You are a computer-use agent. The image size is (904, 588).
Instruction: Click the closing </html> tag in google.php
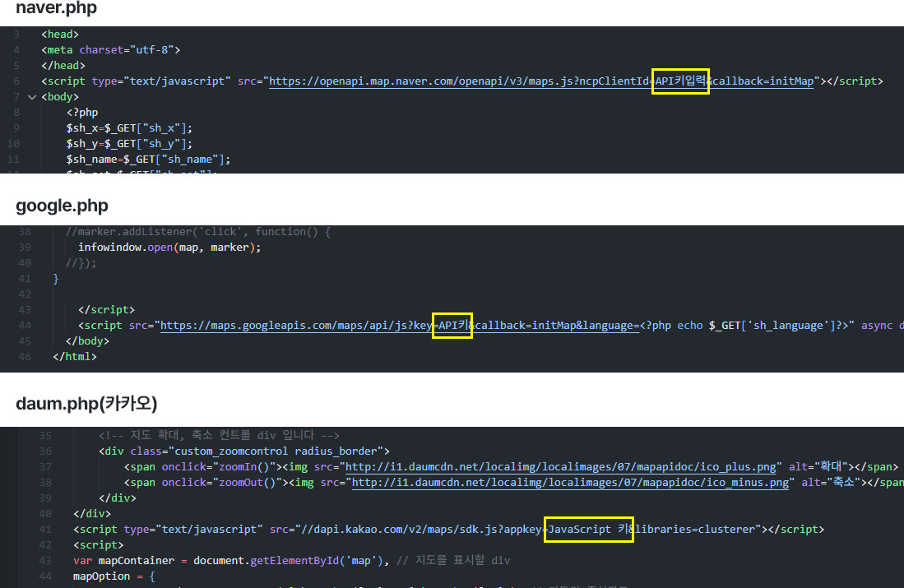[75, 357]
